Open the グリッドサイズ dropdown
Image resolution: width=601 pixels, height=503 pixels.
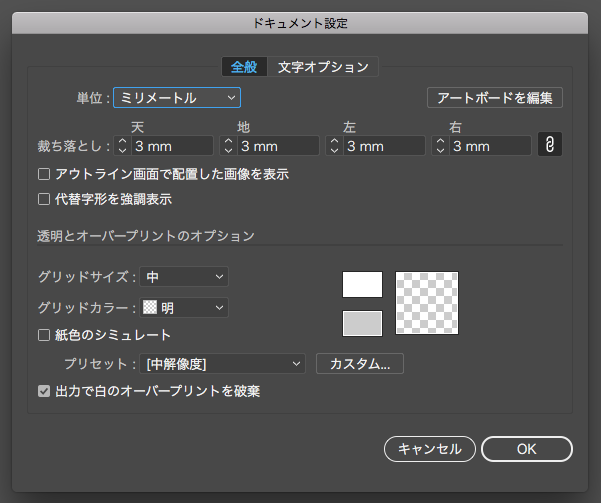[x=184, y=276]
